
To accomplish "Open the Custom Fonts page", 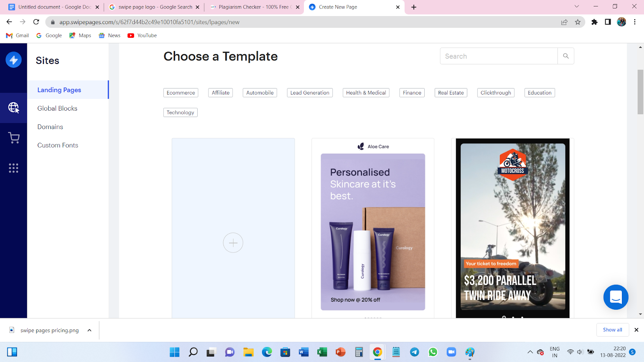I will click(58, 145).
